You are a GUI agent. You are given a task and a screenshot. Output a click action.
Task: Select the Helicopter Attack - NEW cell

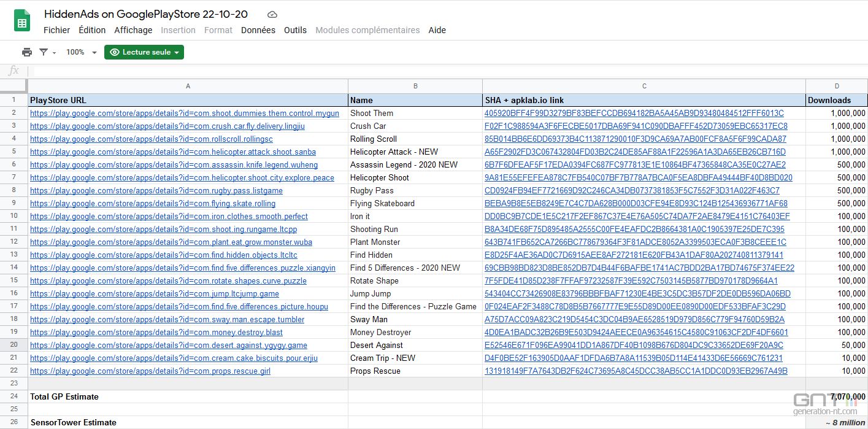pyautogui.click(x=415, y=152)
